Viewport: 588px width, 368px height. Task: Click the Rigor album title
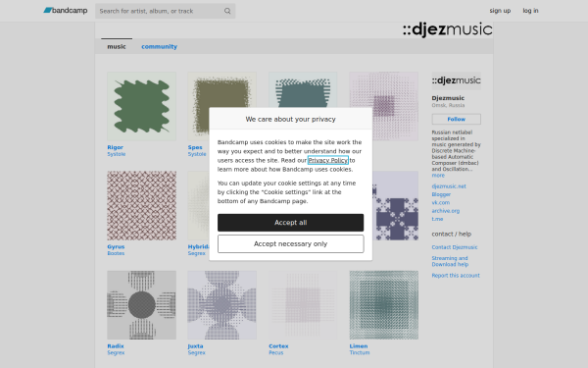point(115,147)
